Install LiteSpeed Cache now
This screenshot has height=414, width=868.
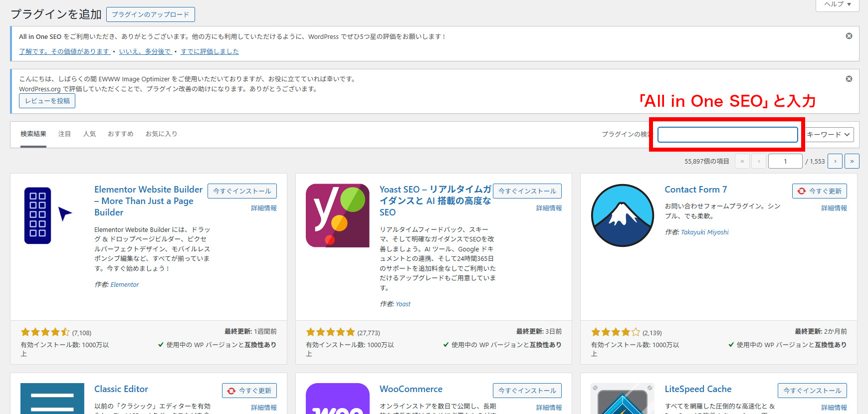(x=812, y=391)
